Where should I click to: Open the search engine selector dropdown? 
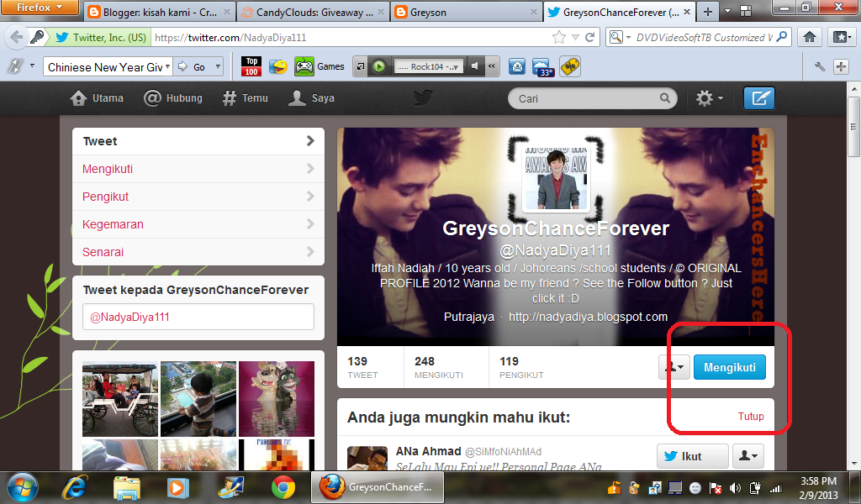click(621, 37)
